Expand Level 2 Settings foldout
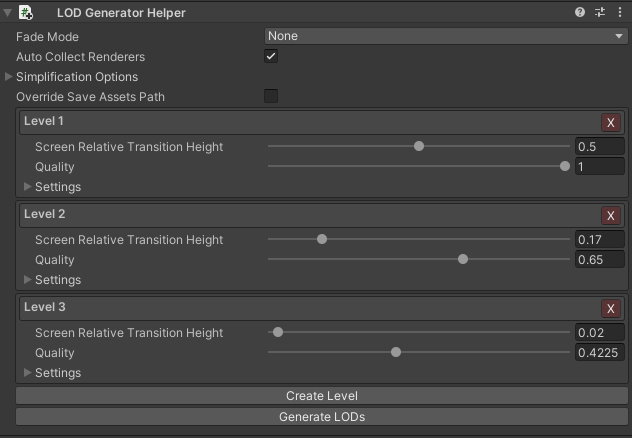 tap(28, 280)
